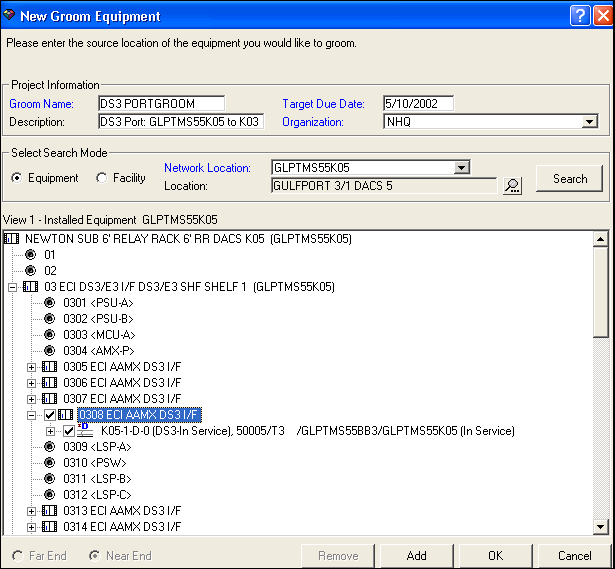Click the Organization link label
This screenshot has height=569, width=615.
pos(313,122)
